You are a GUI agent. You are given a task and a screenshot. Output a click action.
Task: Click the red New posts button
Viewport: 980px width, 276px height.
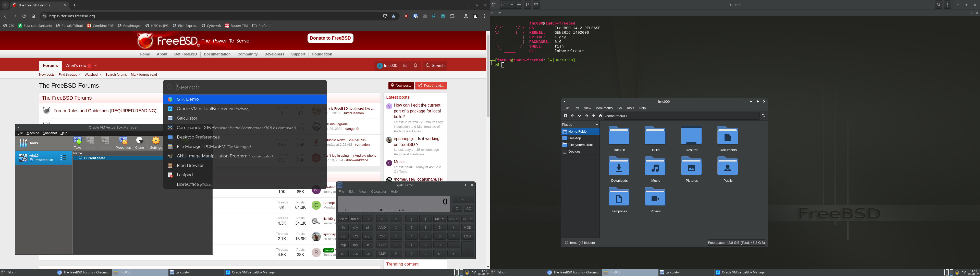(x=401, y=86)
